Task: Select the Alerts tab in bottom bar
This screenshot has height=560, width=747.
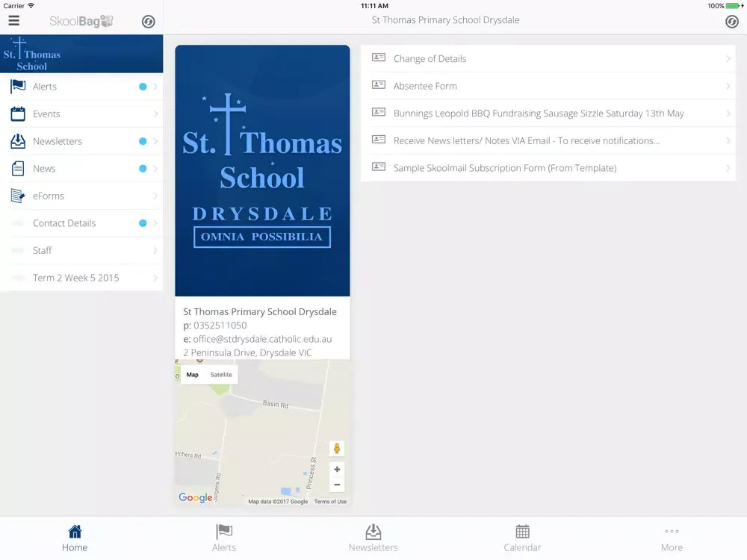Action: pos(224,538)
